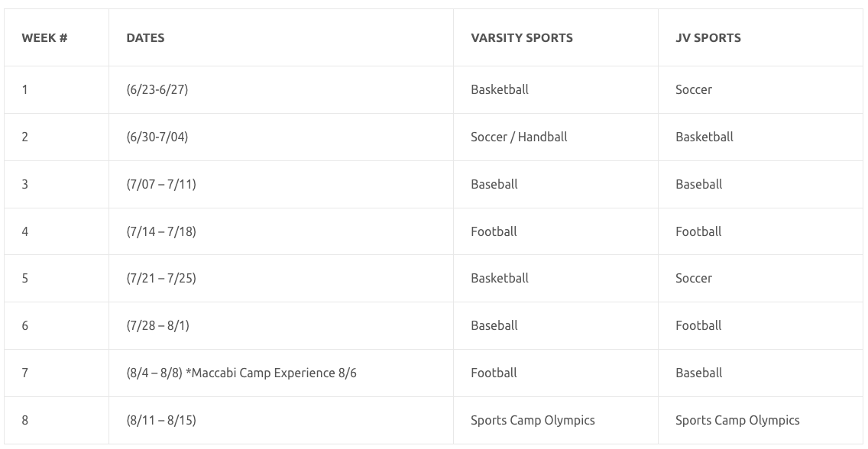Select Varsity Sports Camp Olympics cell

point(533,420)
